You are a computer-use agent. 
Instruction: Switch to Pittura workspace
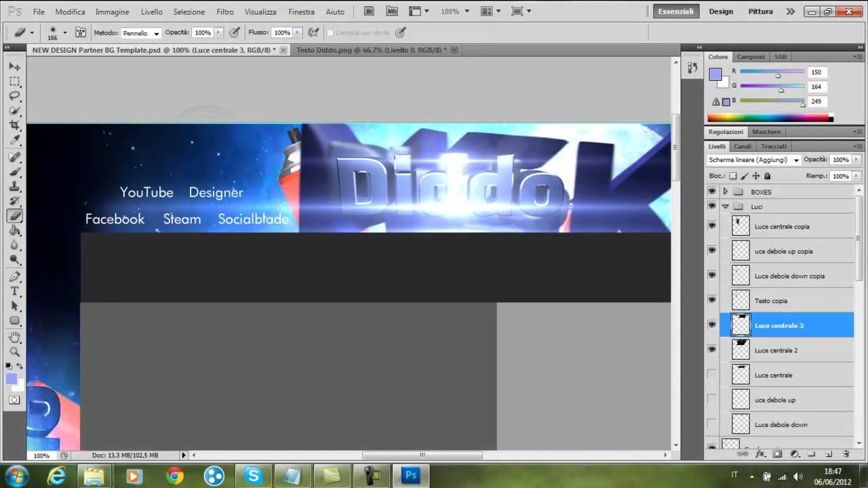pos(760,12)
